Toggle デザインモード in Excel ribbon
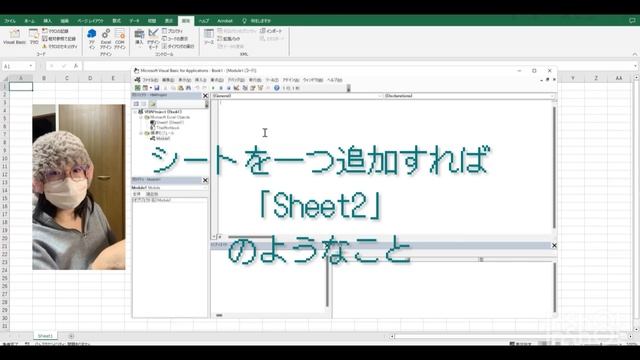 pos(153,38)
